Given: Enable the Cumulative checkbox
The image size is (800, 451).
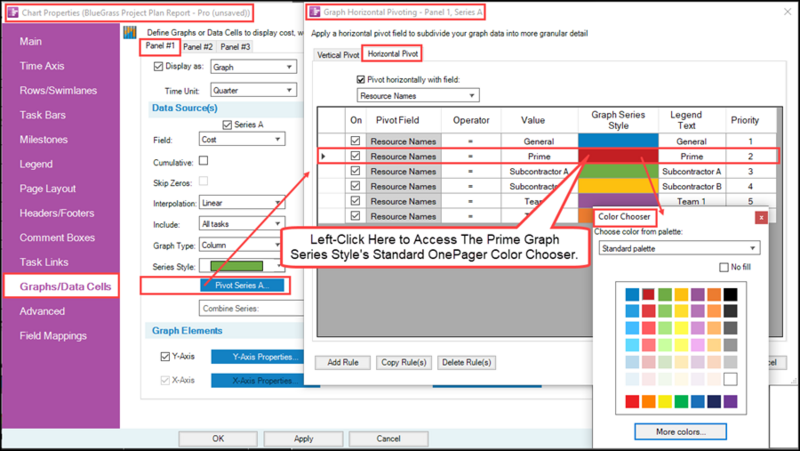Looking at the screenshot, I should pyautogui.click(x=204, y=161).
